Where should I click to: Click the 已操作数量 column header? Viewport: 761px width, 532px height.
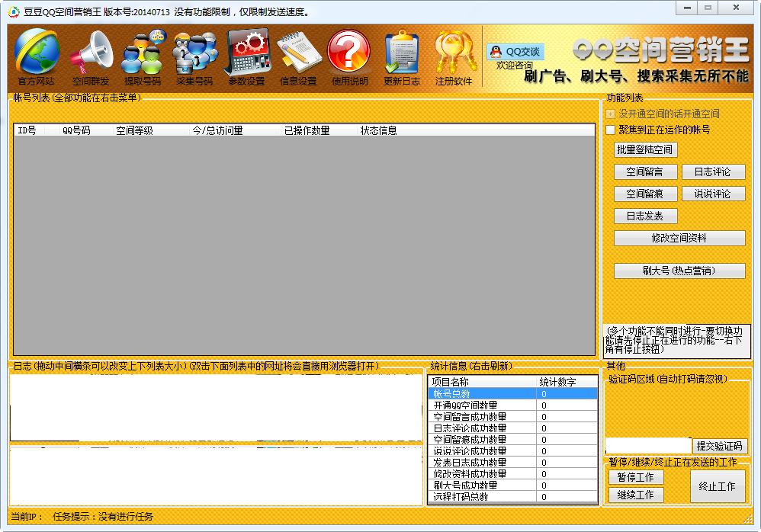click(319, 130)
